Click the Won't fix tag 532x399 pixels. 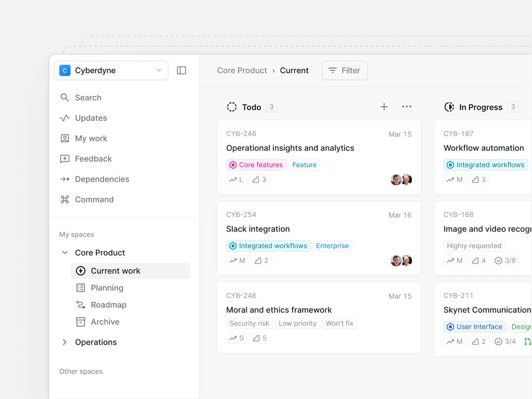pos(340,324)
